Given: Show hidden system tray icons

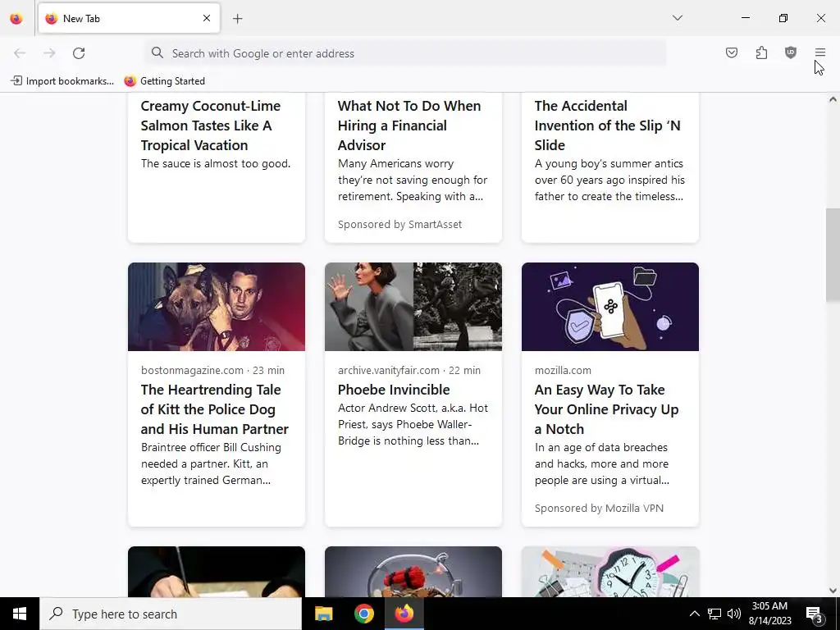Looking at the screenshot, I should pos(694,614).
